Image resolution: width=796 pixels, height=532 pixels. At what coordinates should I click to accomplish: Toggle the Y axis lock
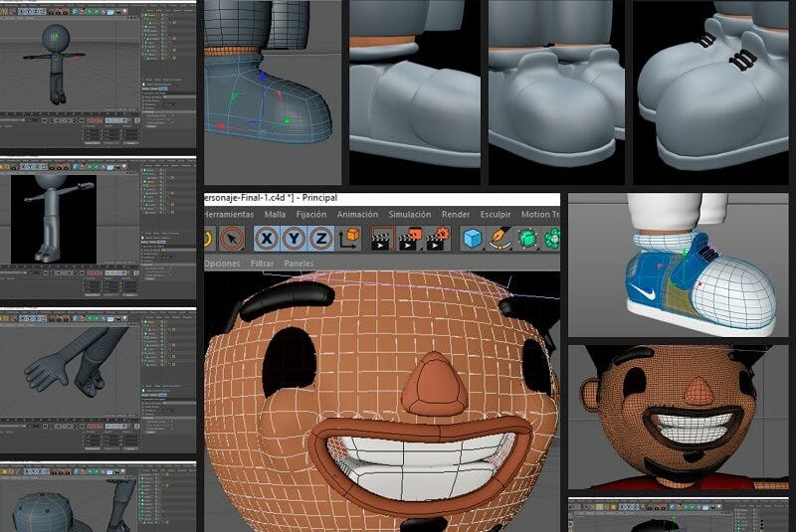pos(294,239)
